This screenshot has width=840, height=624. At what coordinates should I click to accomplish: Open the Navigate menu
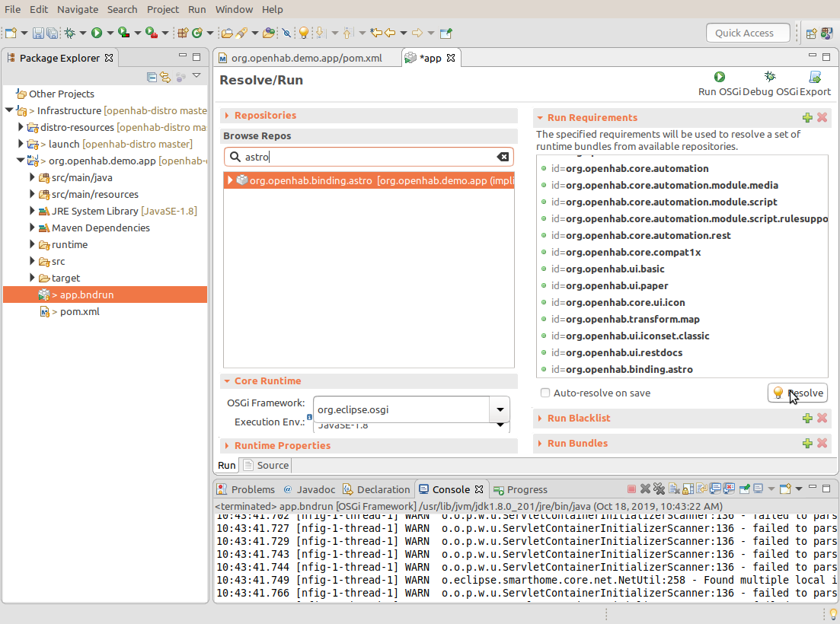click(78, 10)
